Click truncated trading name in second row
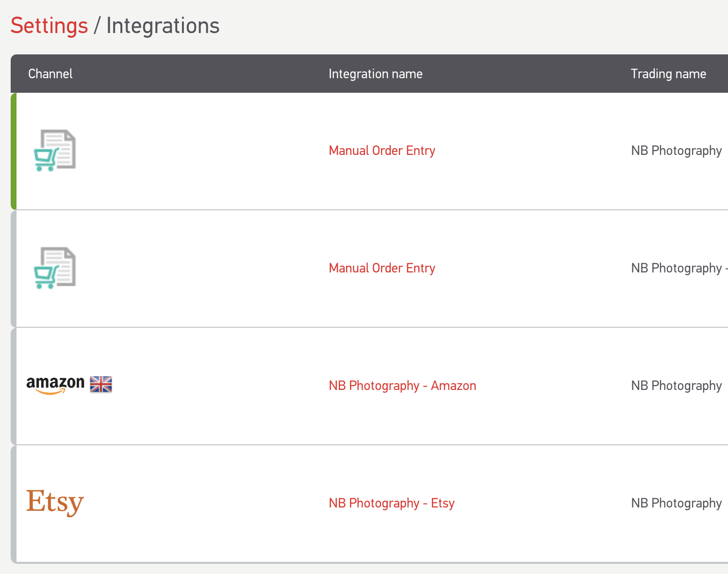 pos(678,268)
